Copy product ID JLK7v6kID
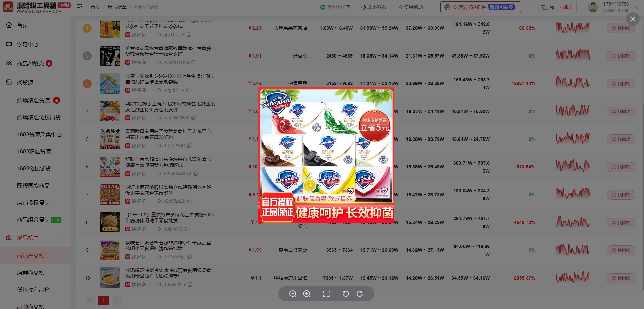Image resolution: width=644 pixels, height=309 pixels. 189,146
